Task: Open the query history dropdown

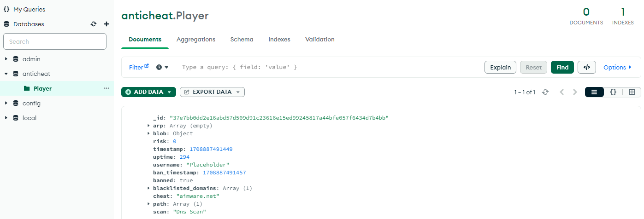Action: point(162,67)
